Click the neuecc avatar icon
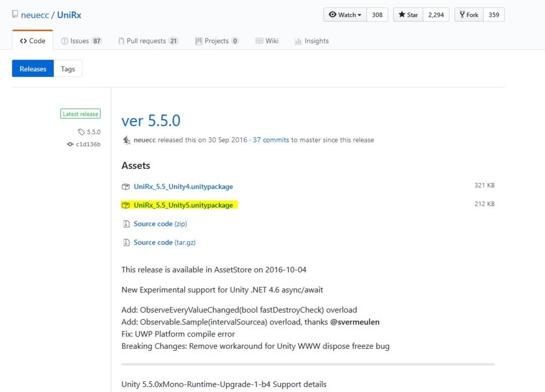The image size is (545, 392). tap(127, 140)
